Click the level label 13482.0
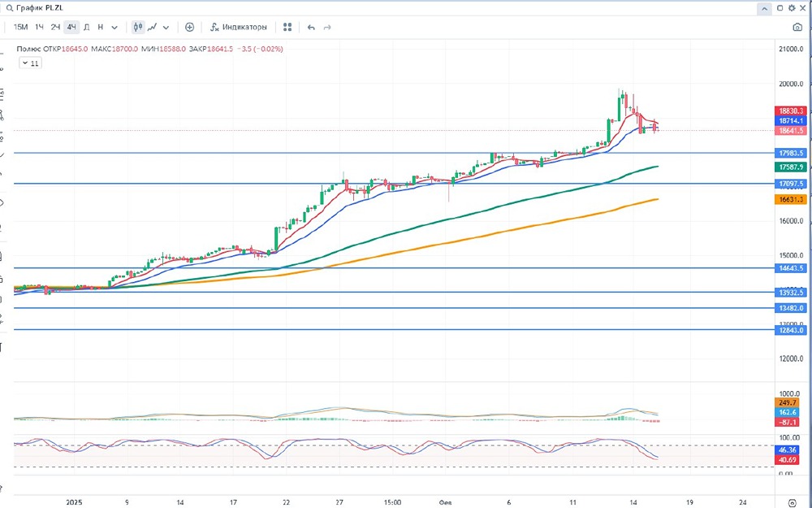The height and width of the screenshot is (508, 812). (x=791, y=308)
